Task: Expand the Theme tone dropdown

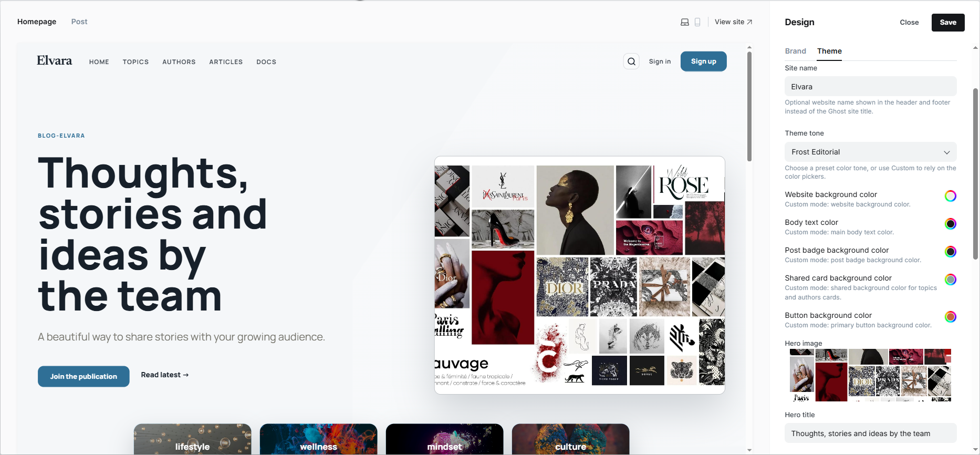Action: click(x=871, y=152)
